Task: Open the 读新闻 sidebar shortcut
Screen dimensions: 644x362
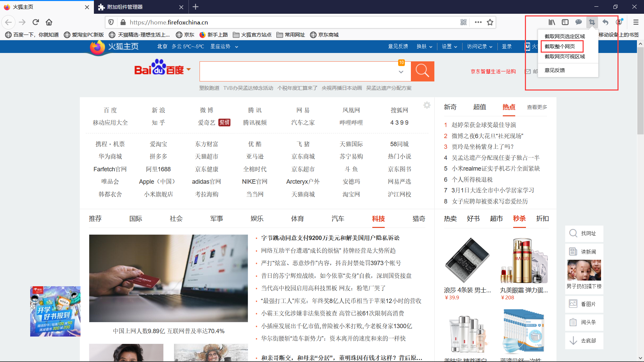Action: tap(584, 252)
